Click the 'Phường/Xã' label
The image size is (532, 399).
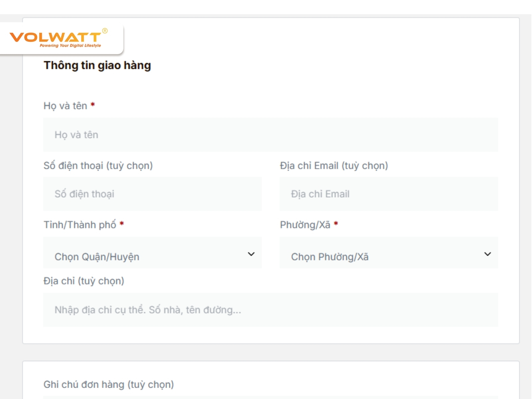(305, 225)
